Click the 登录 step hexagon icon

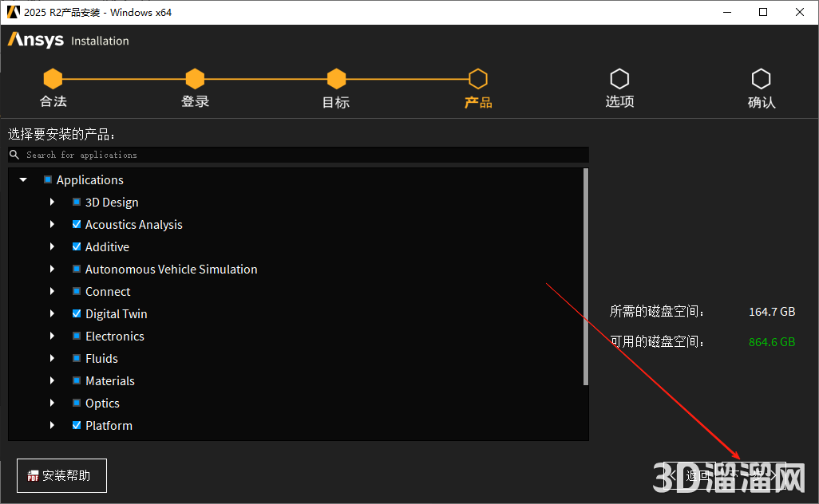pos(195,79)
